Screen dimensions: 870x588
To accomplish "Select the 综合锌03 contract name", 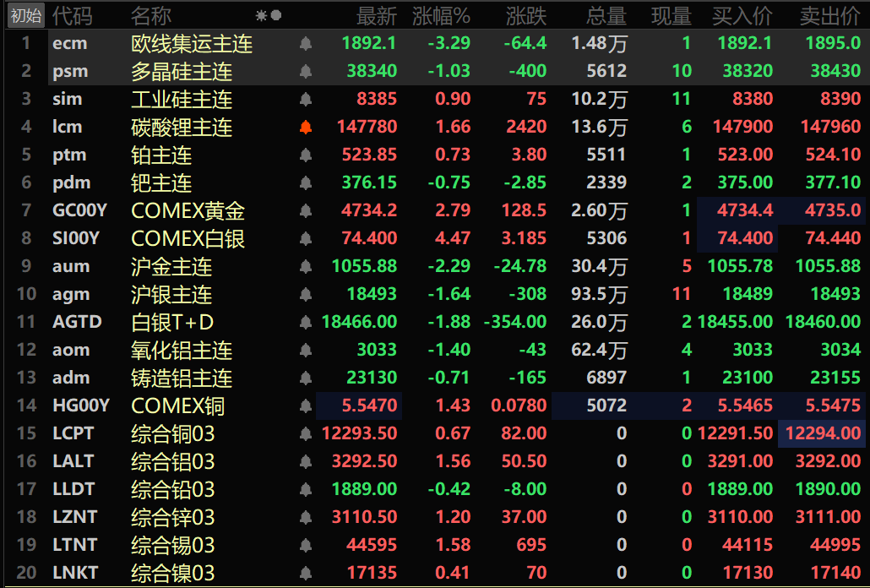I will pyautogui.click(x=172, y=518).
